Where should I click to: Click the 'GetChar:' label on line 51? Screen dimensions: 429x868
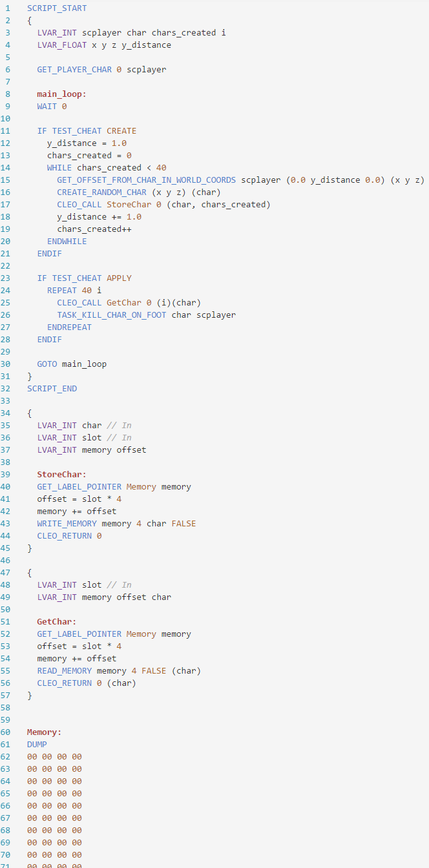(x=57, y=622)
